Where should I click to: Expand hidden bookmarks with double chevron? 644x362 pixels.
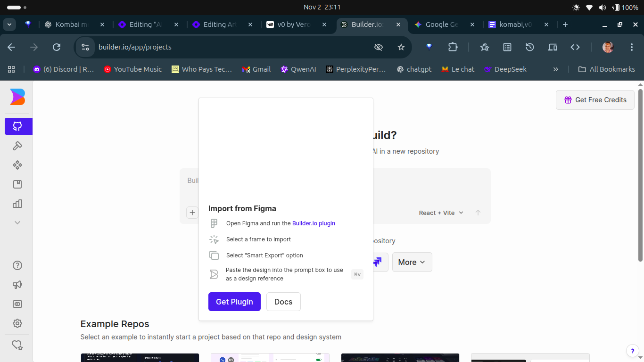[x=555, y=69]
